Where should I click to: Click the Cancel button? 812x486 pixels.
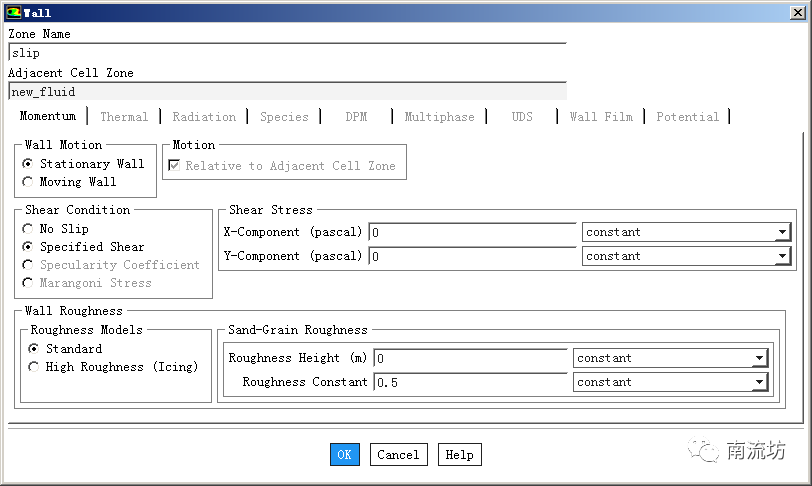(398, 455)
